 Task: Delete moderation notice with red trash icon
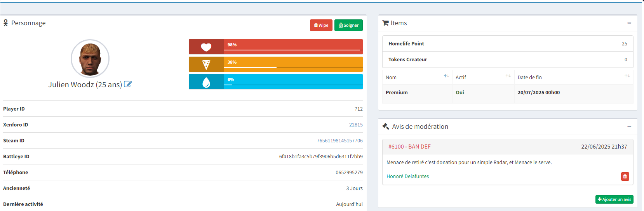tap(625, 176)
